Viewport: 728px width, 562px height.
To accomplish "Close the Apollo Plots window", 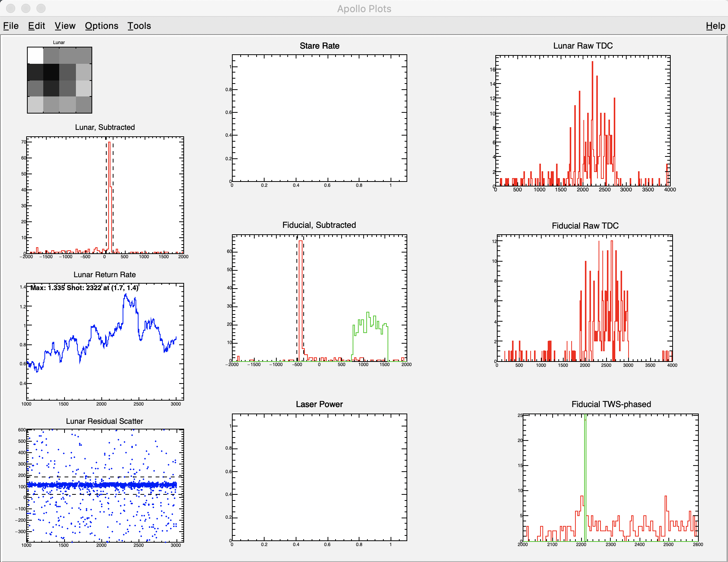I will coord(11,8).
